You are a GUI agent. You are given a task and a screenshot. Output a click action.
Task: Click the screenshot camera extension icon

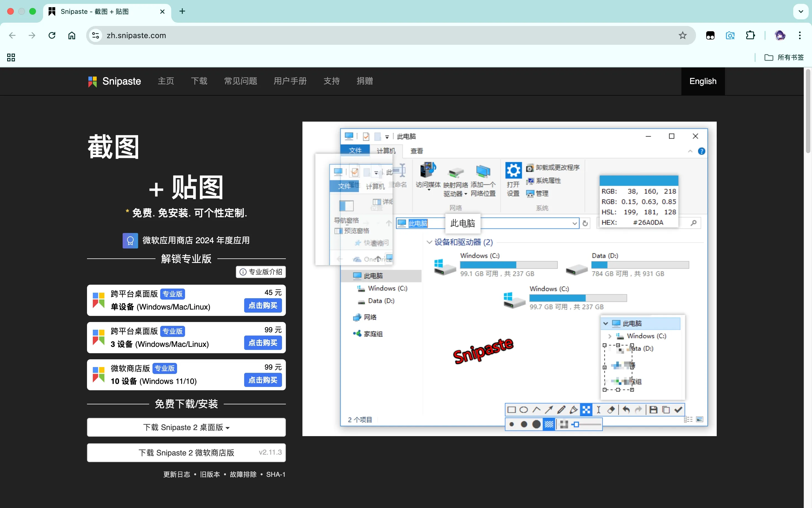click(x=730, y=35)
